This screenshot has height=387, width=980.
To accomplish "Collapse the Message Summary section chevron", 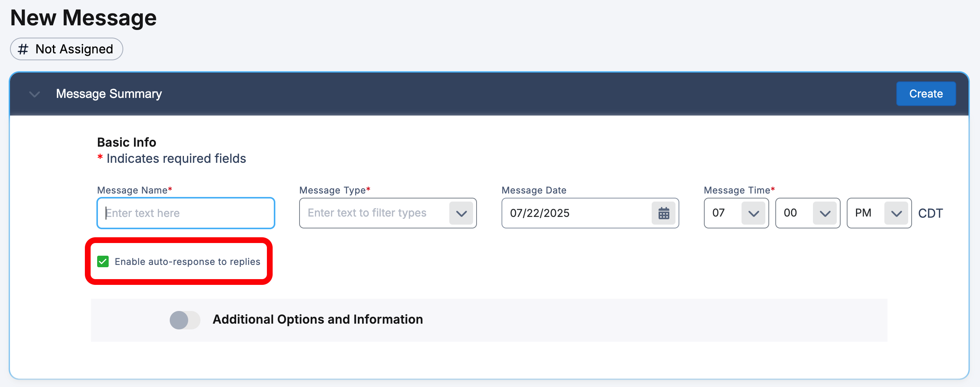I will click(35, 94).
